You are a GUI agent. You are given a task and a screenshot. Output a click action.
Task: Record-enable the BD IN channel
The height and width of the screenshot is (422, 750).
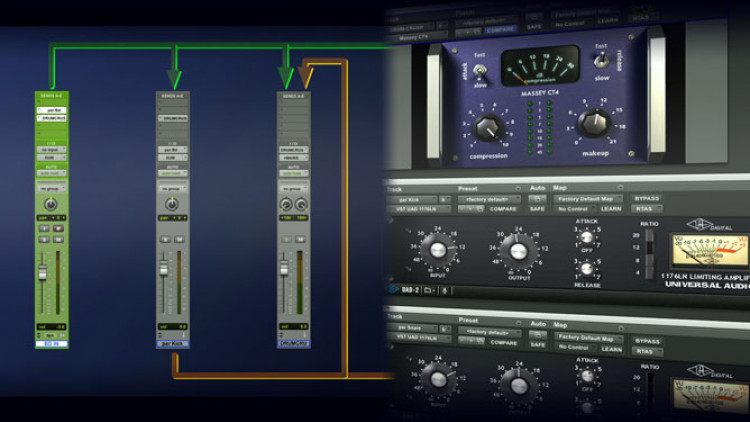58,229
